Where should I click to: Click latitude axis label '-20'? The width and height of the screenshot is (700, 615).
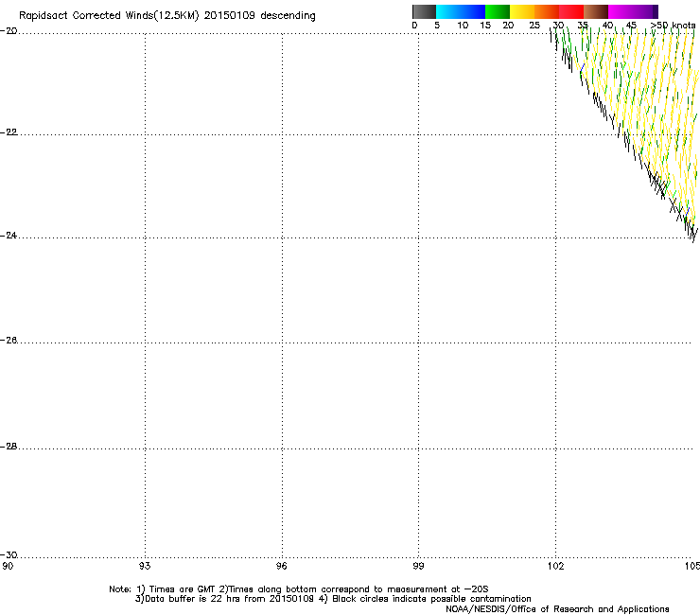9,31
